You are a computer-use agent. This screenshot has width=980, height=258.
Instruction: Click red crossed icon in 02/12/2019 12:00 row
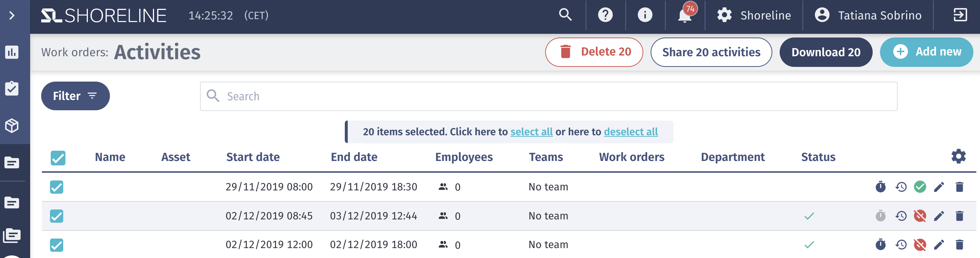(x=919, y=244)
